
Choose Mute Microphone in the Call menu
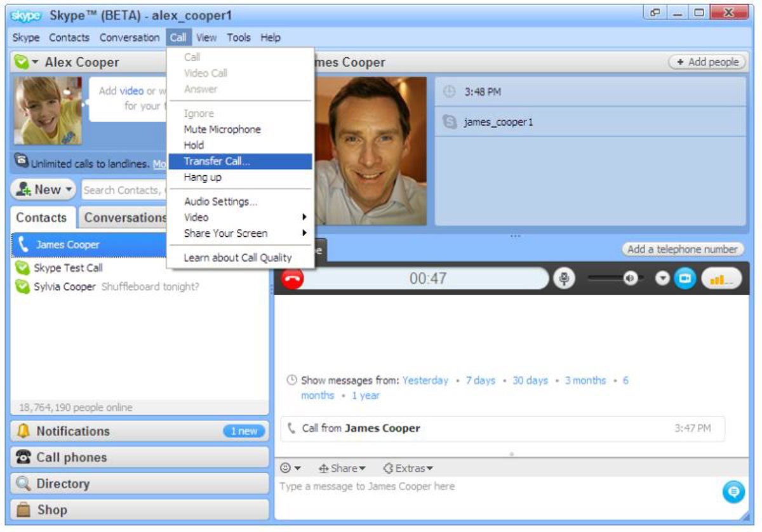[222, 130]
